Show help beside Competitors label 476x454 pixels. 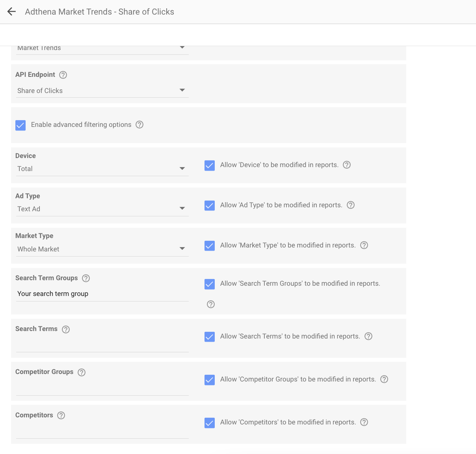61,415
